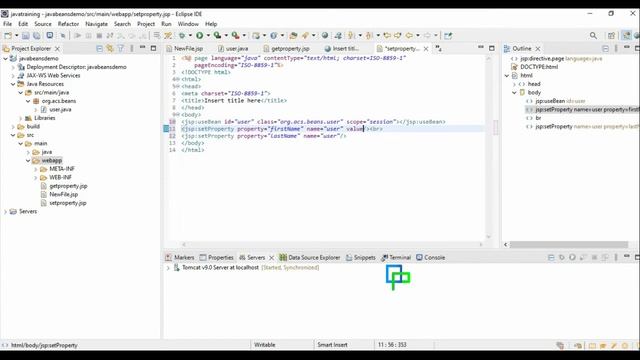The image size is (640, 360).
Task: Click the Save All icon
Action: [x=36, y=36]
